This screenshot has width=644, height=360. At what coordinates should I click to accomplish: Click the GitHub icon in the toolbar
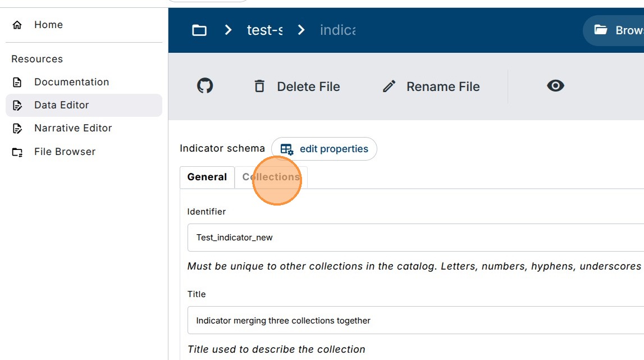205,86
